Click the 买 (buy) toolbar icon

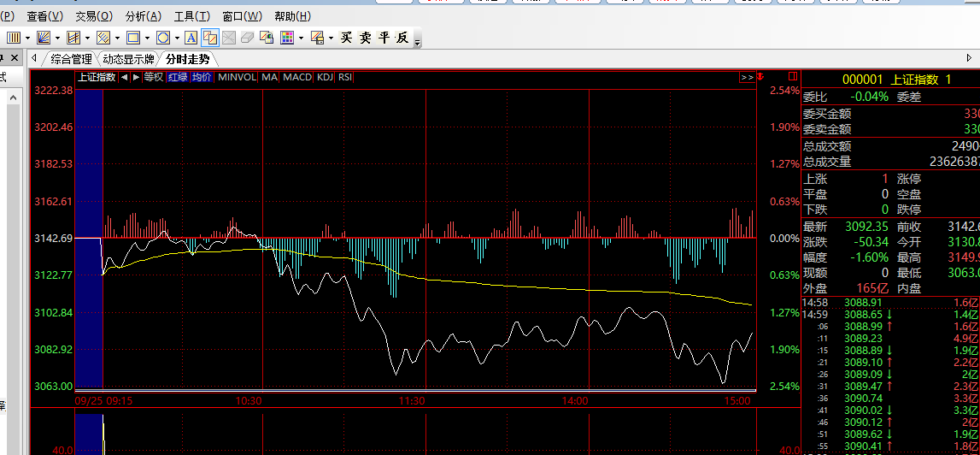click(346, 38)
